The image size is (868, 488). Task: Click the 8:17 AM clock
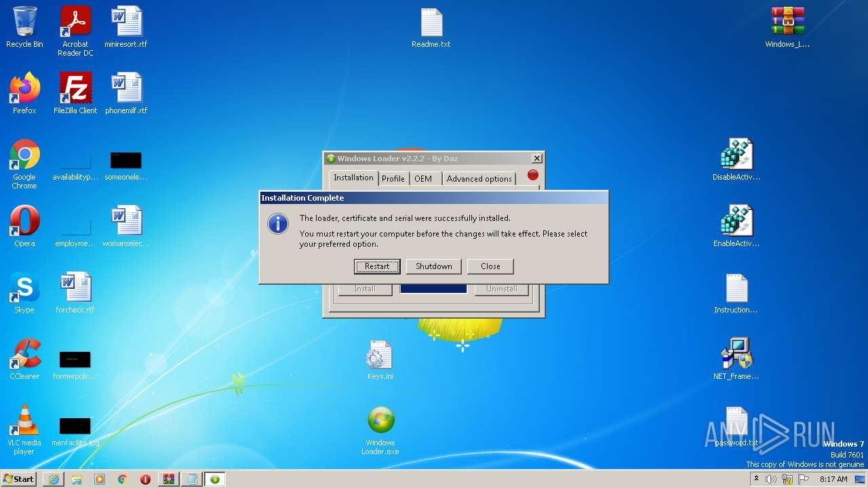(833, 479)
